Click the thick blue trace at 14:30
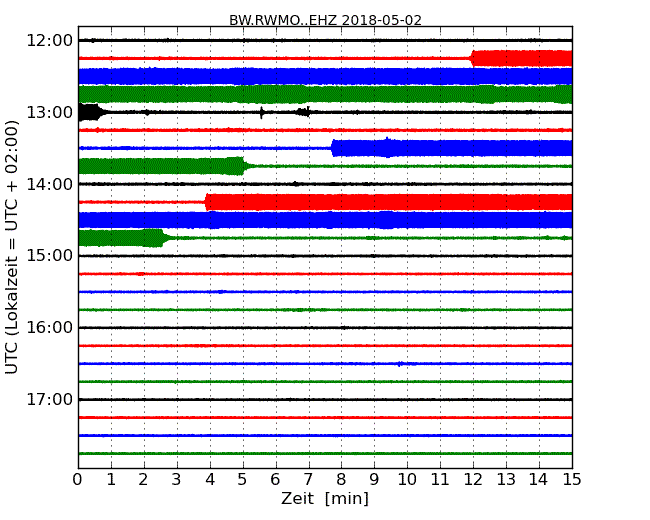 tap(325, 220)
